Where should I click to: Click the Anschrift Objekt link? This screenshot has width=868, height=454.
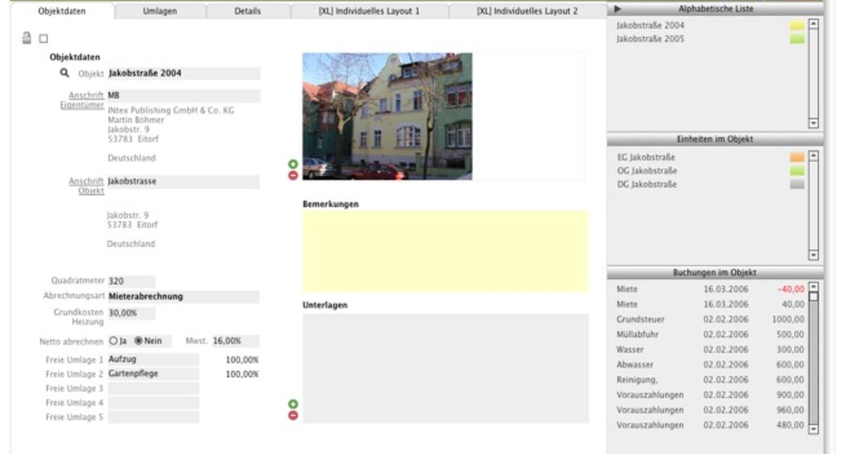click(x=86, y=186)
